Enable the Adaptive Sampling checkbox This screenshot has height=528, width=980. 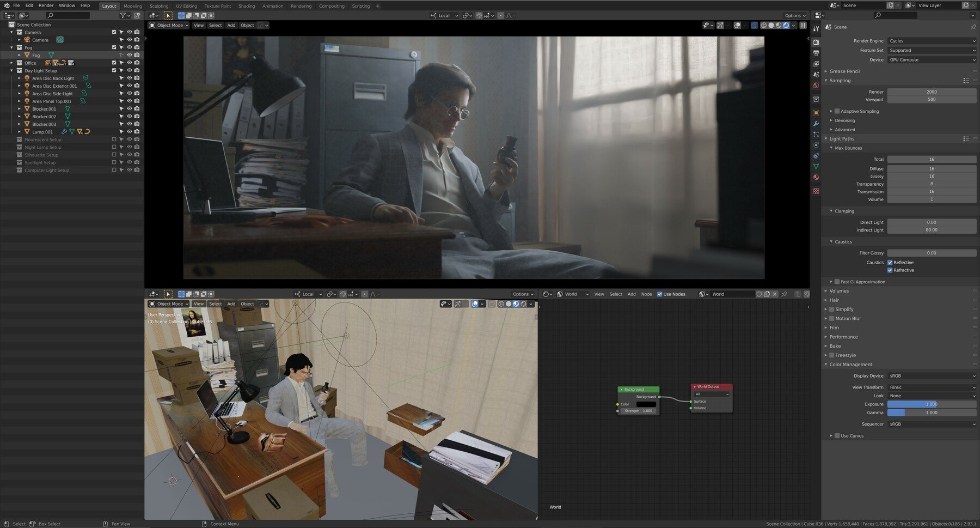click(x=837, y=111)
